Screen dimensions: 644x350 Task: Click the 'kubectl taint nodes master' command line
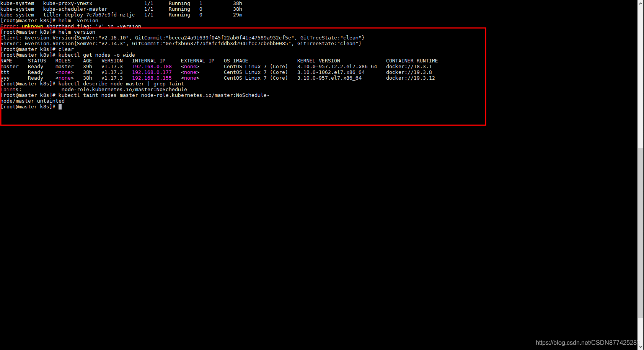pyautogui.click(x=164, y=95)
